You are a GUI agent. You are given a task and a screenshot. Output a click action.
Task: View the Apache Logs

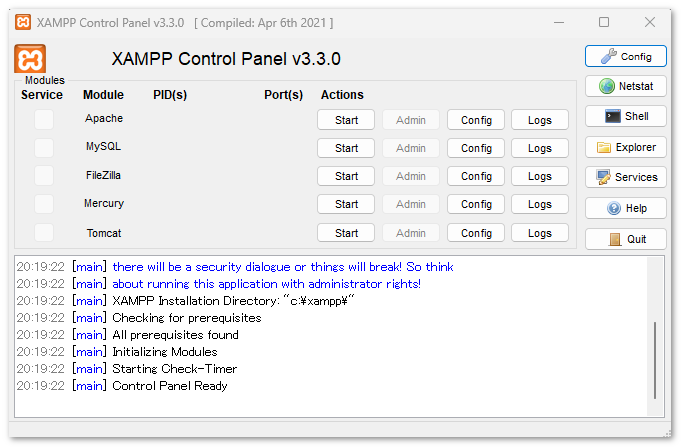tap(540, 120)
